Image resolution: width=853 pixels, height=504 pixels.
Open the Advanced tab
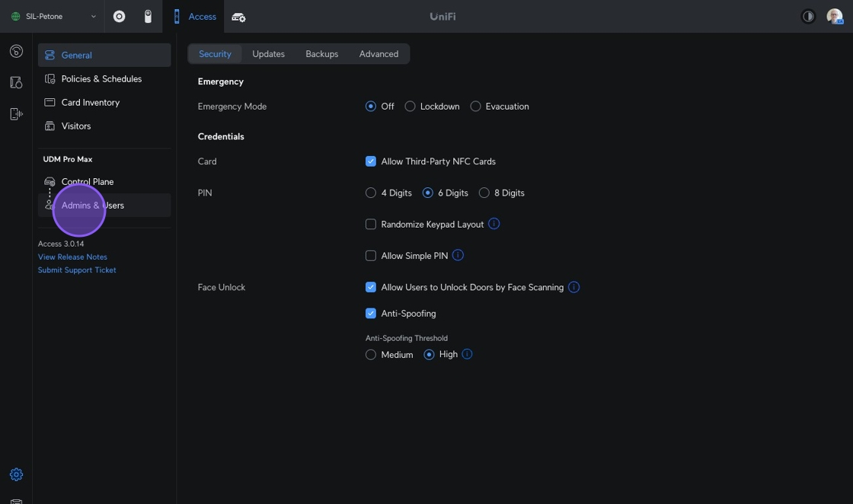(379, 54)
